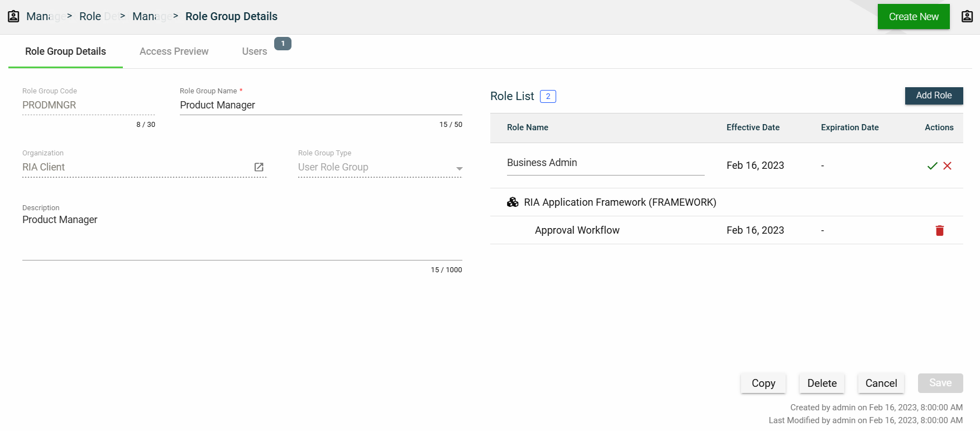Click the Add Role button
Viewport: 980px width, 431px height.
pos(934,96)
